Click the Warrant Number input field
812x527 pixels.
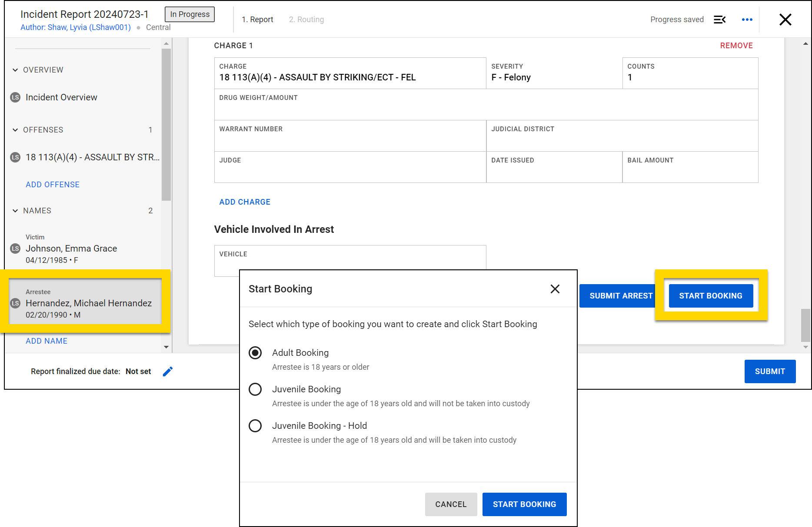[x=350, y=140]
